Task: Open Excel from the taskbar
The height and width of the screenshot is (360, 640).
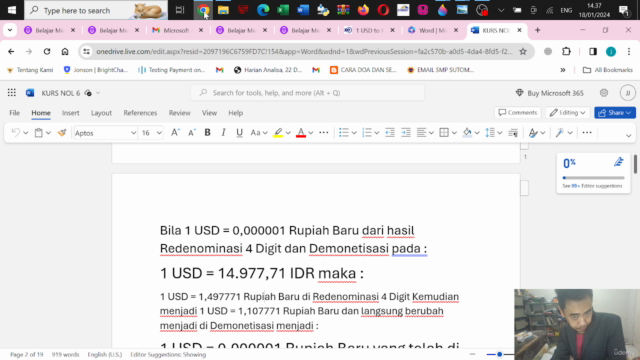Action: click(283, 10)
